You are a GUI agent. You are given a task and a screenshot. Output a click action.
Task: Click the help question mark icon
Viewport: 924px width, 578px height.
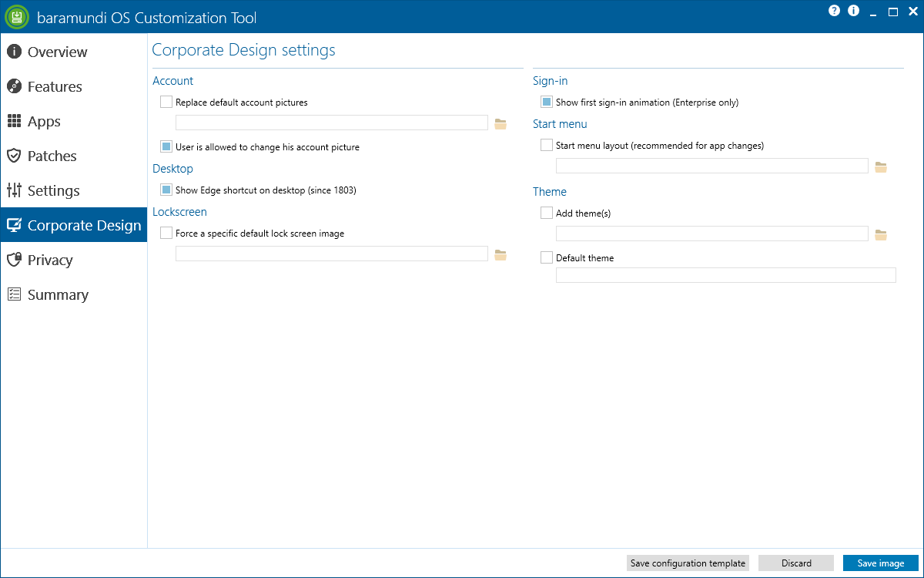(834, 11)
